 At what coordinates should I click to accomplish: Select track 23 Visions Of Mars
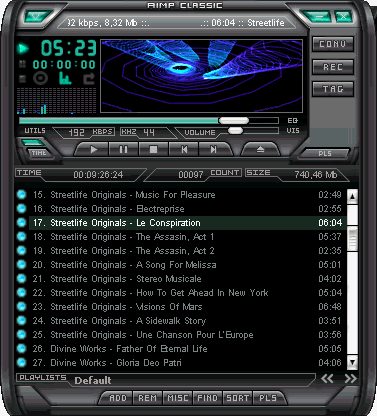tap(188, 307)
